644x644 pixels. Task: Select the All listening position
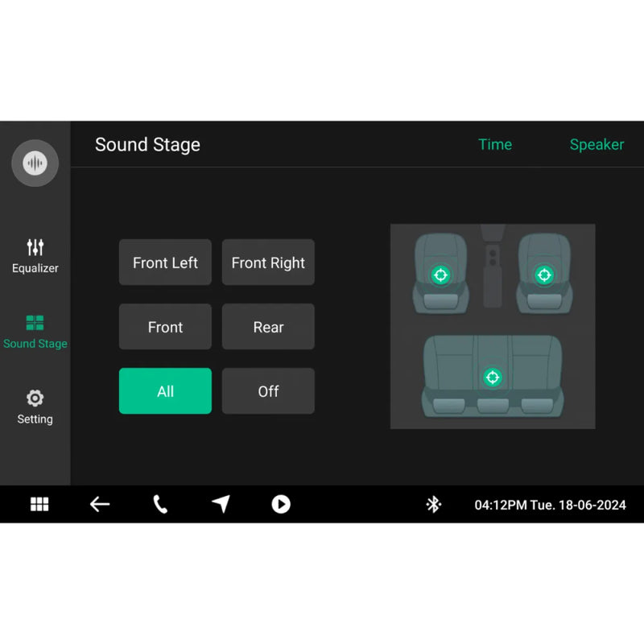coord(166,391)
